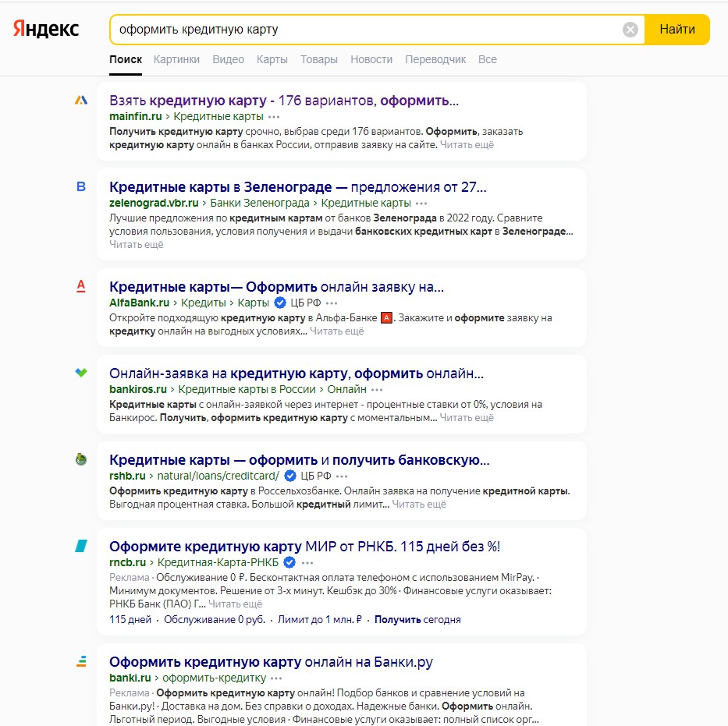Switch to the Новости tab
Image resolution: width=728 pixels, height=726 pixels.
[371, 59]
